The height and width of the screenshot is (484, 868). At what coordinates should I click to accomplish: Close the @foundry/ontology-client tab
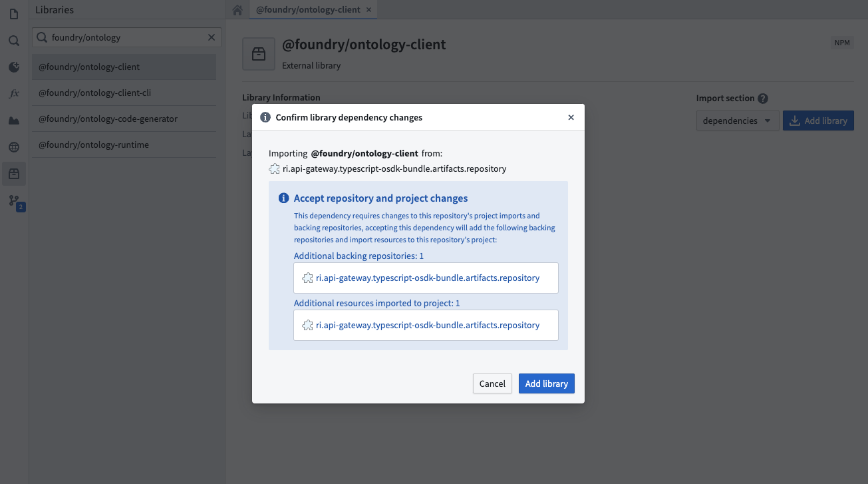[368, 10]
